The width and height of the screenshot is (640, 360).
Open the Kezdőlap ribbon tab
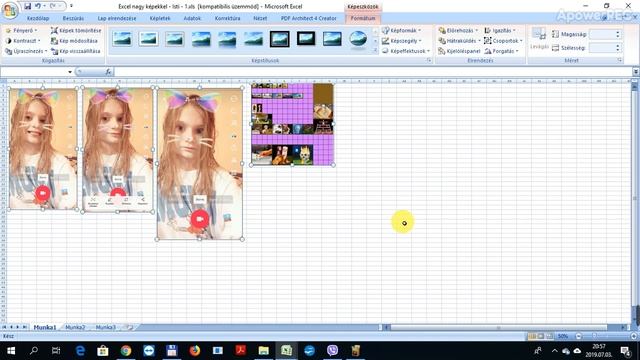point(38,18)
